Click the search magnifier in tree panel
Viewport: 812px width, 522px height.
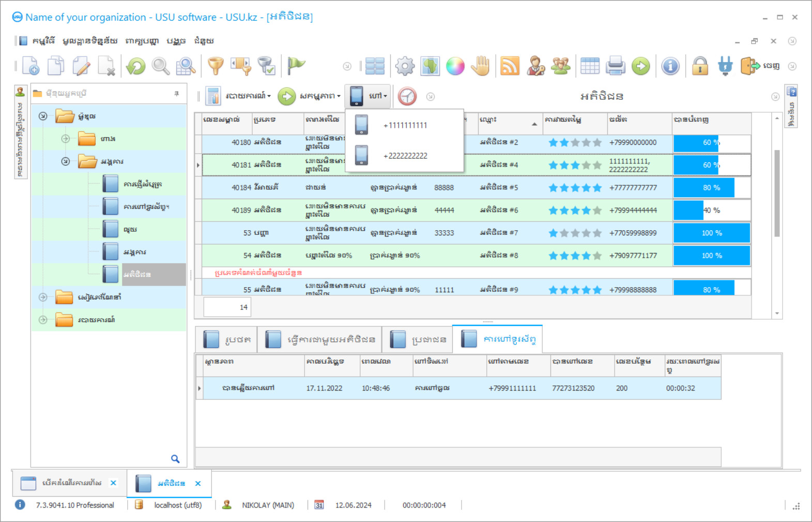[175, 459]
